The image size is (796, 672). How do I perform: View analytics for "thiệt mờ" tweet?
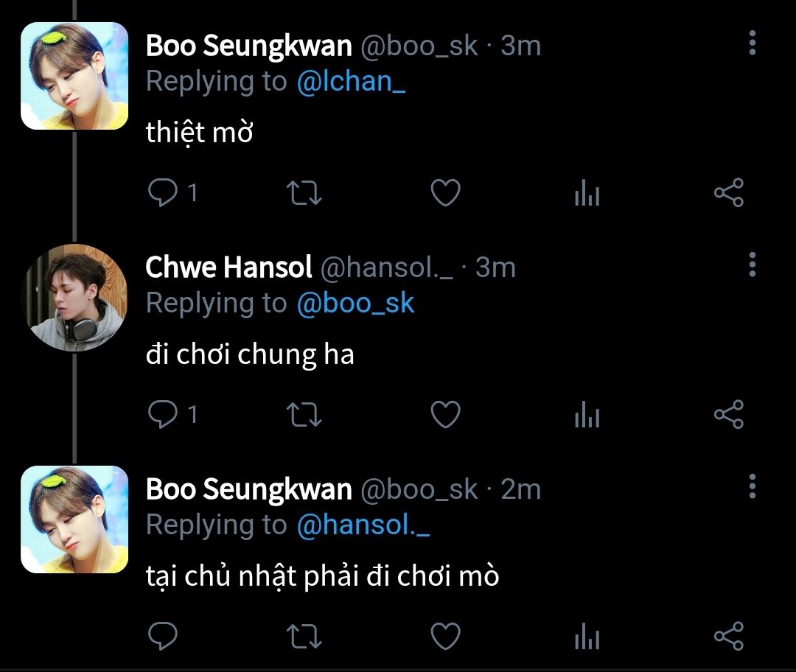pos(587,195)
